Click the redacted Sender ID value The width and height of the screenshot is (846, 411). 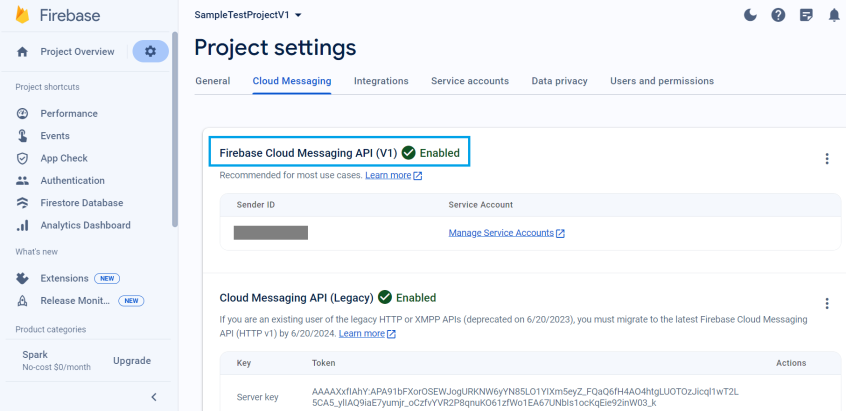[x=271, y=233]
